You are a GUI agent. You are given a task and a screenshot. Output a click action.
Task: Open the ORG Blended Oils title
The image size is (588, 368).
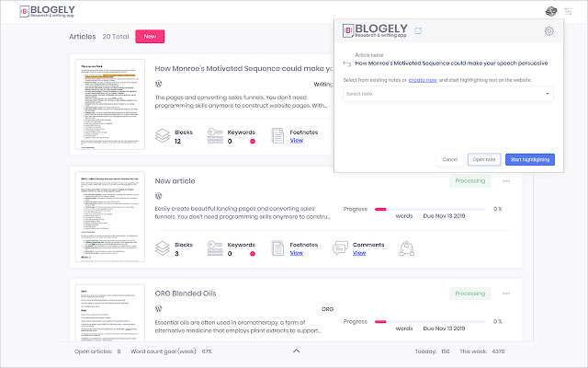(x=186, y=293)
